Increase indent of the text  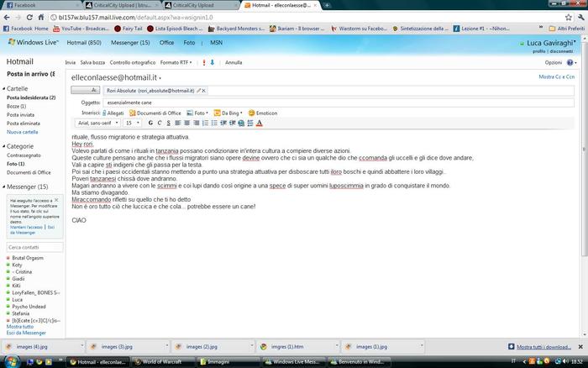coord(233,123)
